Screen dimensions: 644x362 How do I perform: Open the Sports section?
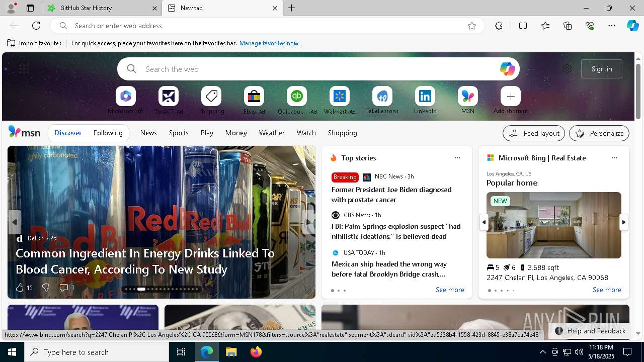(179, 133)
